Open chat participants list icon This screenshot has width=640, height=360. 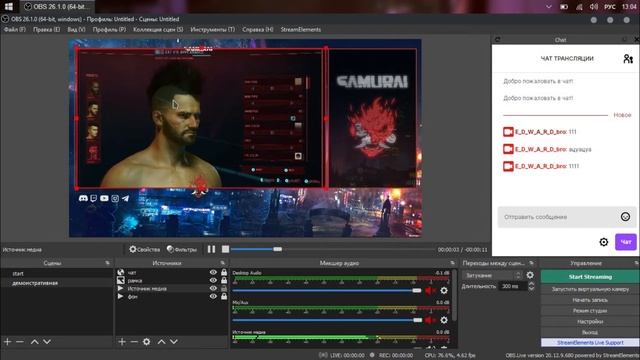tap(628, 59)
